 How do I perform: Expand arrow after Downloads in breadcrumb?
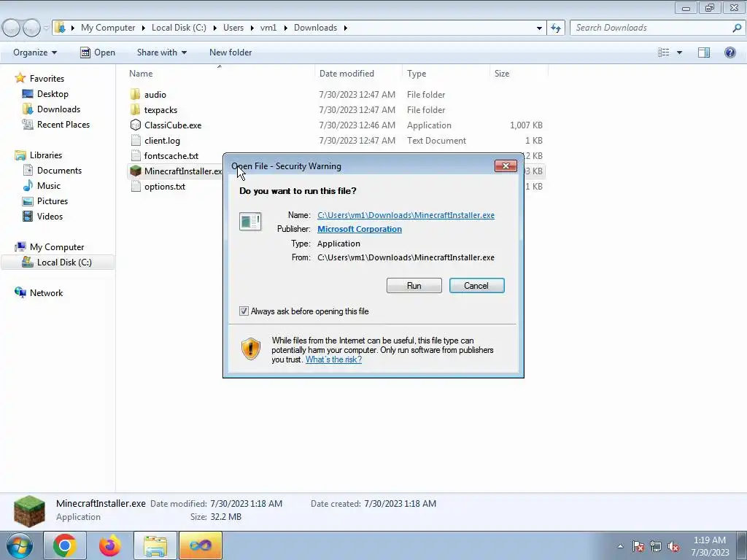pos(345,28)
